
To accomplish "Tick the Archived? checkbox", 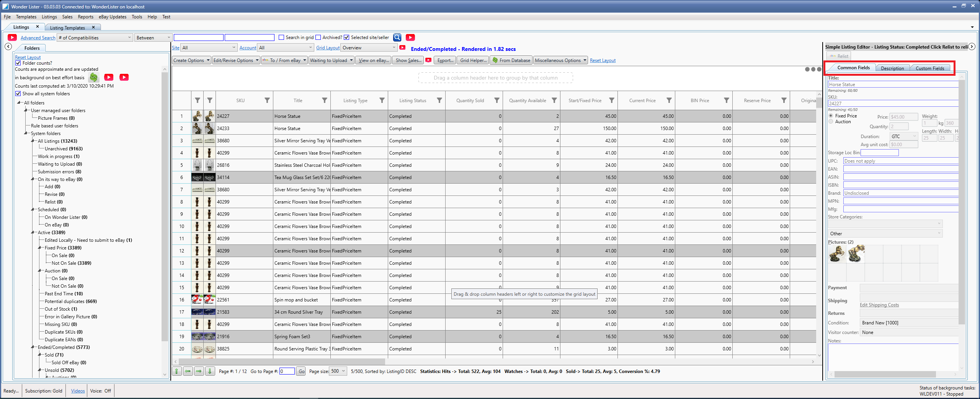I will [x=318, y=37].
